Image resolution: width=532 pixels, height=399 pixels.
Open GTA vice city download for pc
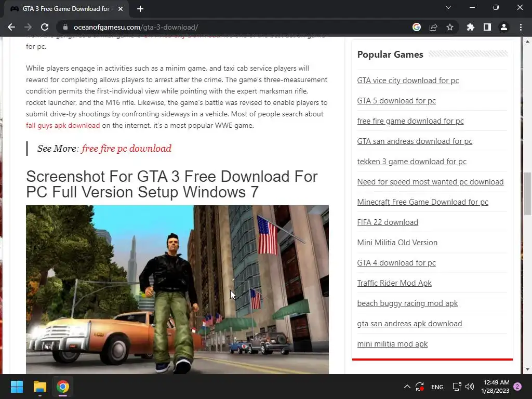click(x=408, y=81)
